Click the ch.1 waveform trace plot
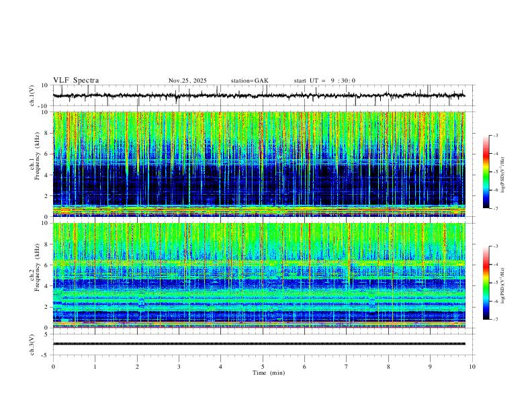The image size is (532, 411). (259, 95)
